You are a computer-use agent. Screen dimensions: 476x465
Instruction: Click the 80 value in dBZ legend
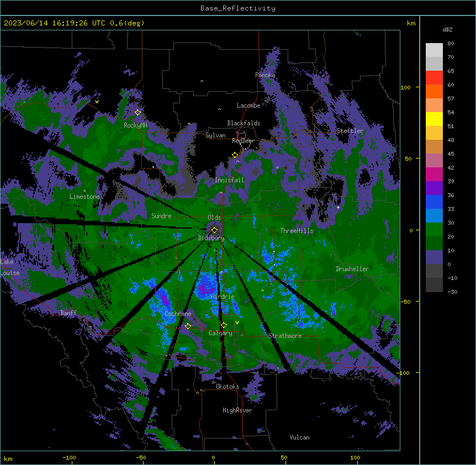pyautogui.click(x=451, y=44)
